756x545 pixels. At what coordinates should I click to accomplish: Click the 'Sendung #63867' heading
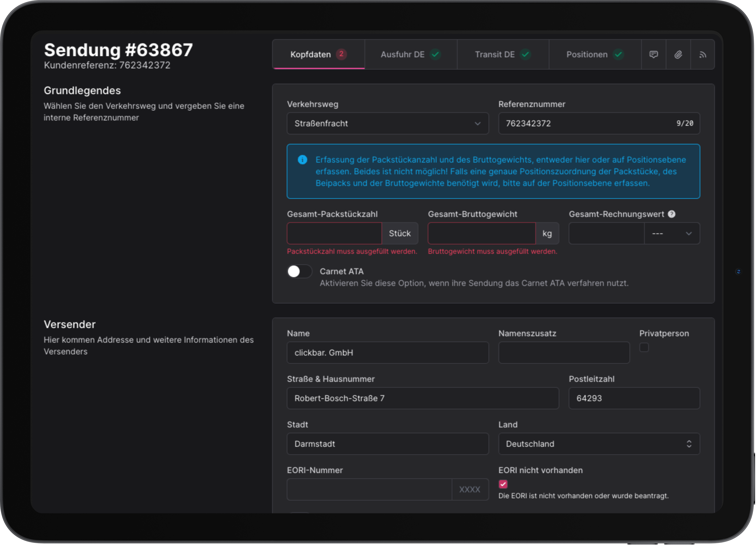tap(118, 50)
